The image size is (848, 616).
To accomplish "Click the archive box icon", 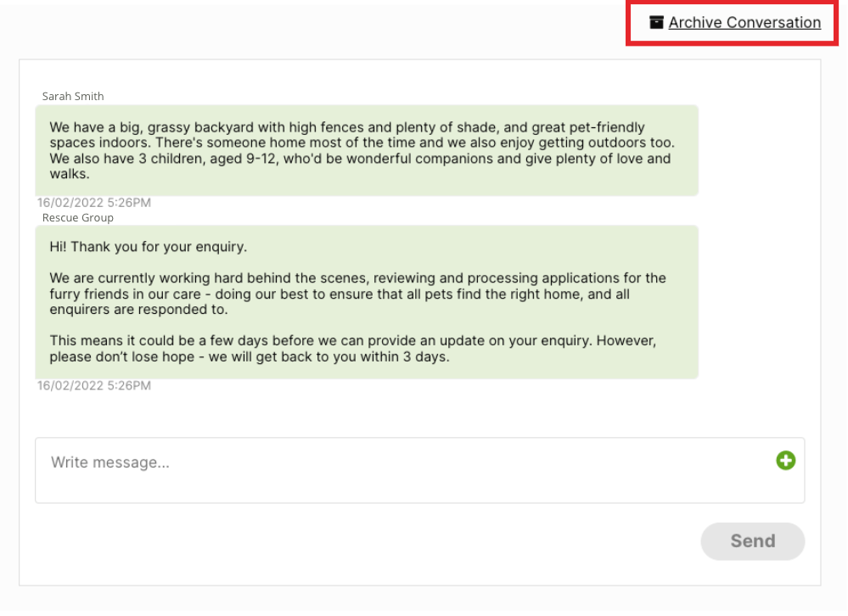I will tap(656, 22).
